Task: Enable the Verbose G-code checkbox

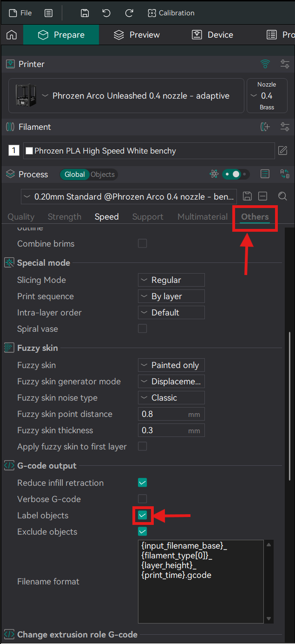Action: pos(143,499)
